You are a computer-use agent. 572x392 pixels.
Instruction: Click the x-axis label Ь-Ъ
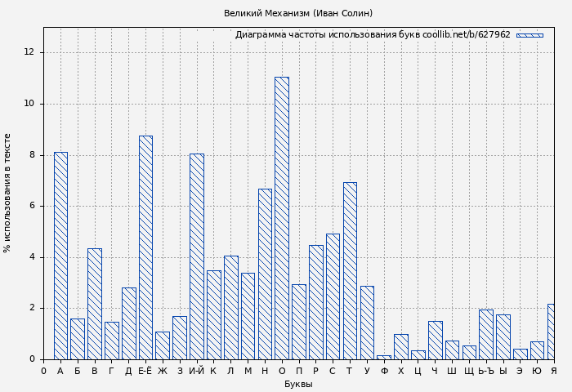pyautogui.click(x=486, y=371)
